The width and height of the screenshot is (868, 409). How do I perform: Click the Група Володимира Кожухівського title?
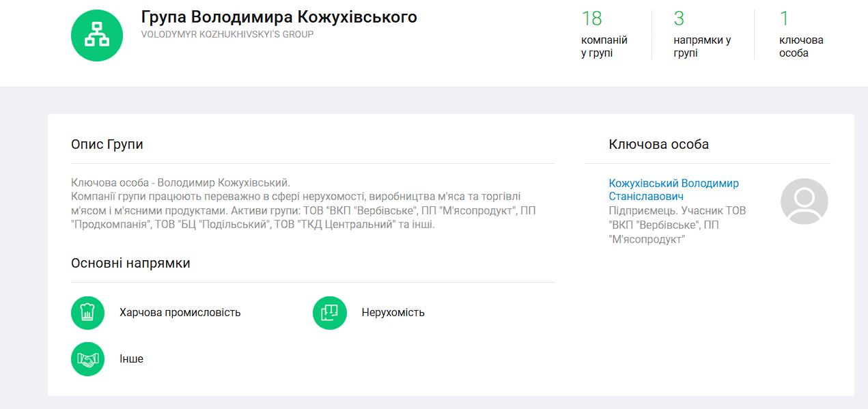tap(279, 17)
